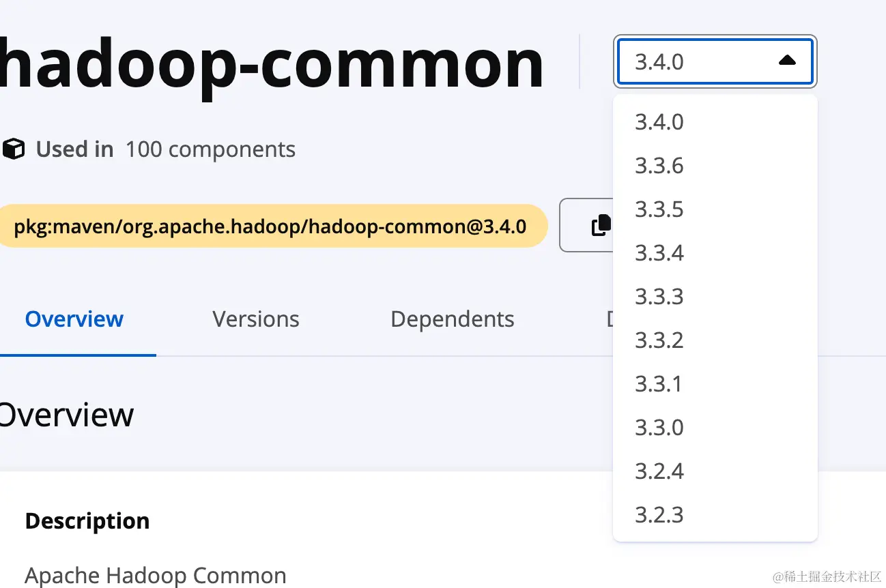Switch to the Versions tab
This screenshot has width=886, height=588.
pyautogui.click(x=255, y=319)
